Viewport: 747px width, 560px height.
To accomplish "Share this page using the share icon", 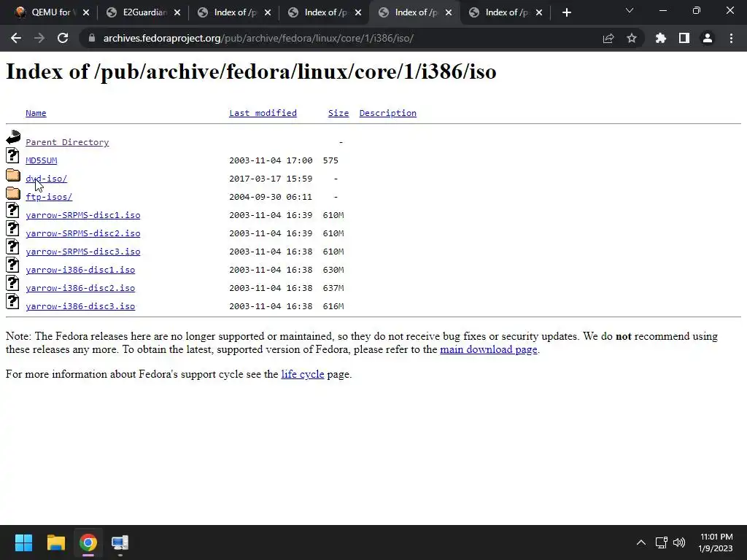I will point(608,38).
